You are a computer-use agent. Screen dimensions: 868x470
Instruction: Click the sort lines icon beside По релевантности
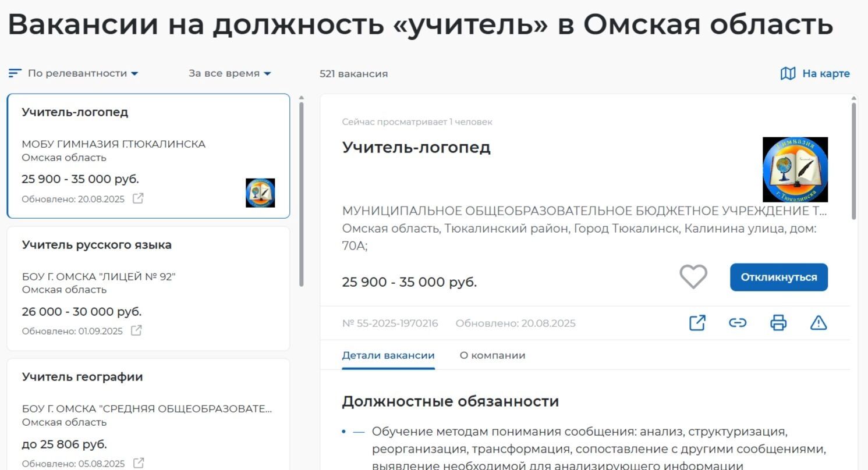coord(15,73)
